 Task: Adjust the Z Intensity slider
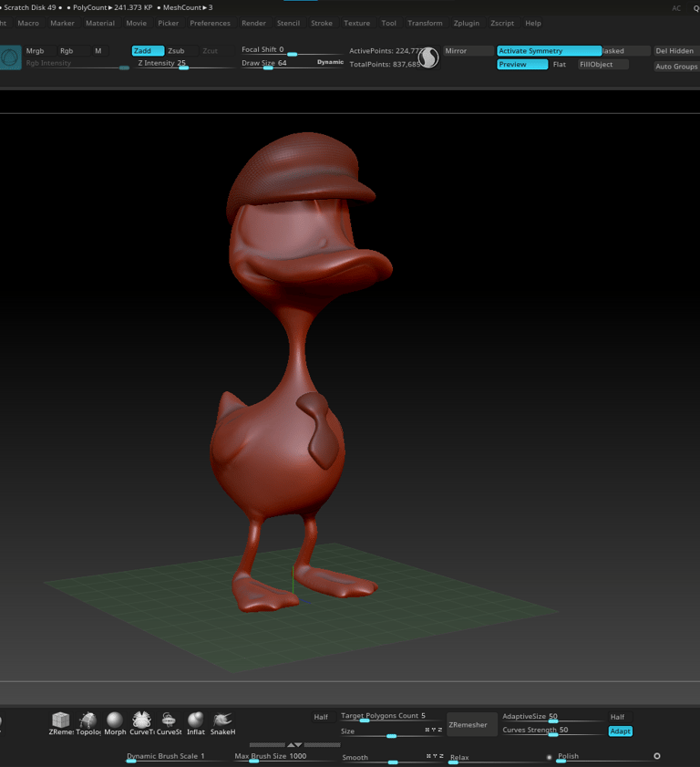[x=185, y=64]
